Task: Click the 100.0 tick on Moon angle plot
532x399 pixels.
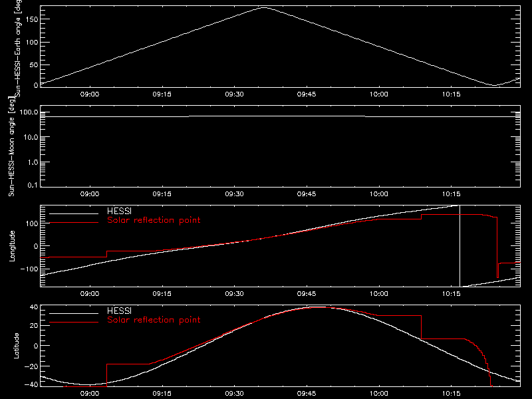Action: pos(29,112)
